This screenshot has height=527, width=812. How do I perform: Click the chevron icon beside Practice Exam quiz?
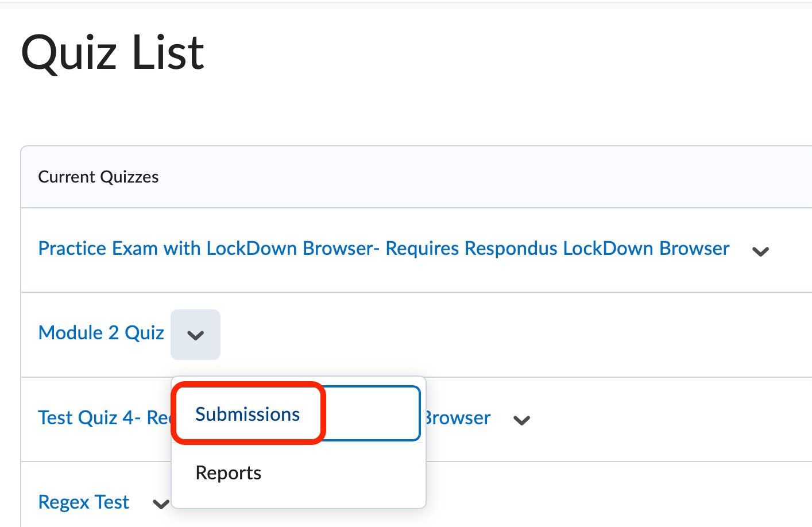pos(760,251)
